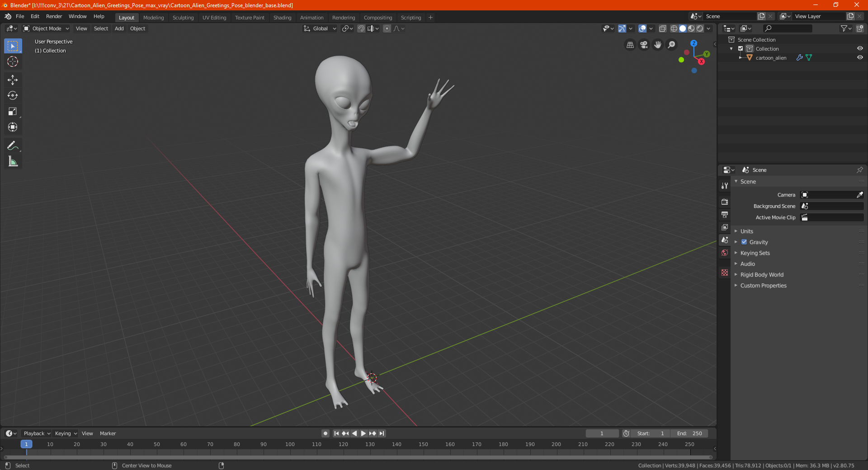
Task: Open the Output properties tab
Action: (725, 214)
